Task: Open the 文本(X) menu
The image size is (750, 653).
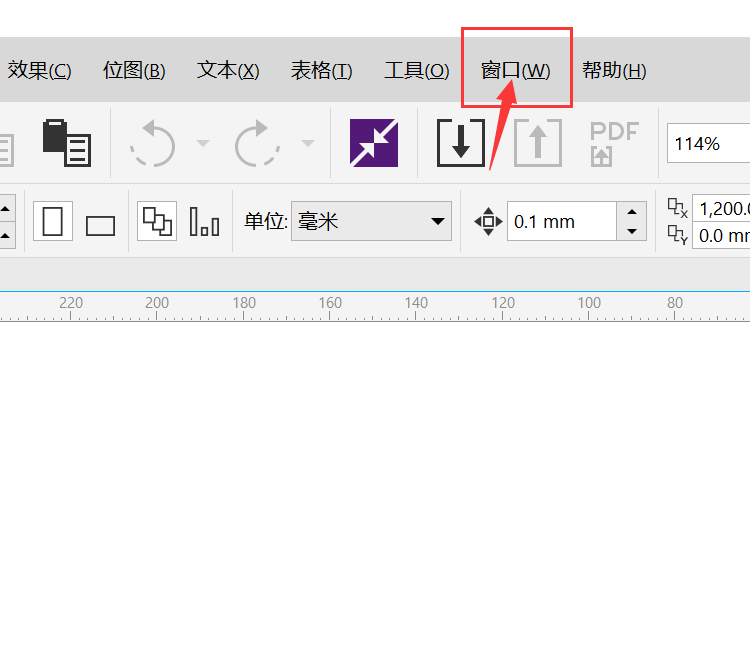Action: (x=228, y=71)
